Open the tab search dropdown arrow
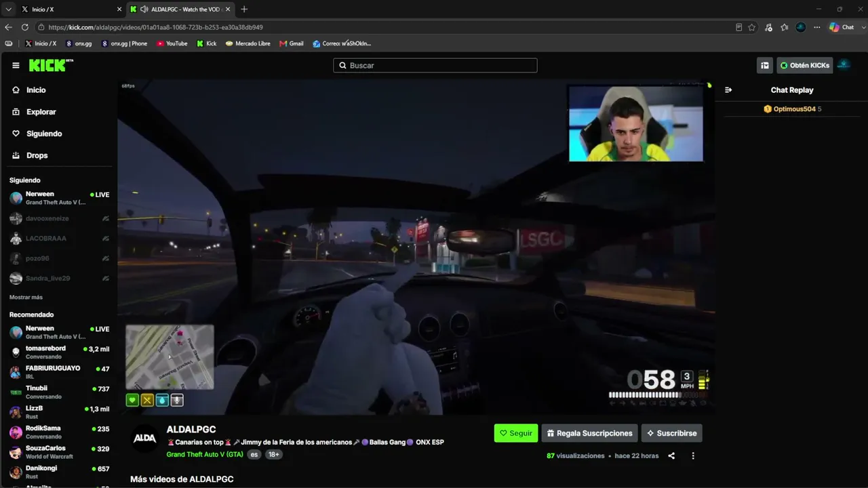Image resolution: width=868 pixels, height=488 pixels. point(8,9)
